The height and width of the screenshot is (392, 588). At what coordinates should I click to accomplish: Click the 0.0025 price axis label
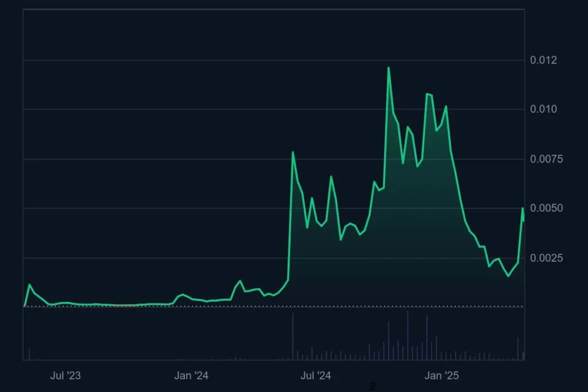[x=547, y=258]
